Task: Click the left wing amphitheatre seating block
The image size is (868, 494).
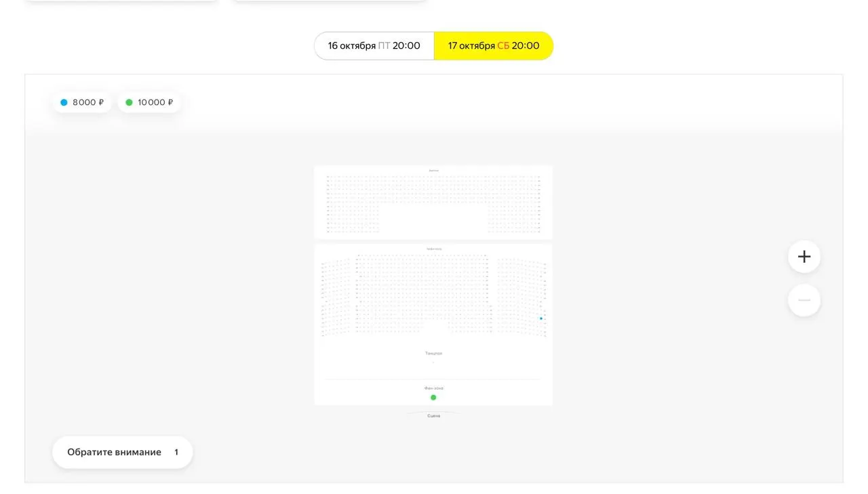Action: [336, 297]
